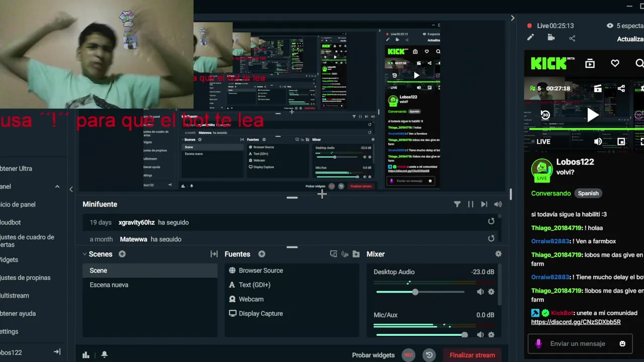This screenshot has height=362, width=644.
Task: Mute Mic/Aux in the Mixer
Action: [480, 334]
